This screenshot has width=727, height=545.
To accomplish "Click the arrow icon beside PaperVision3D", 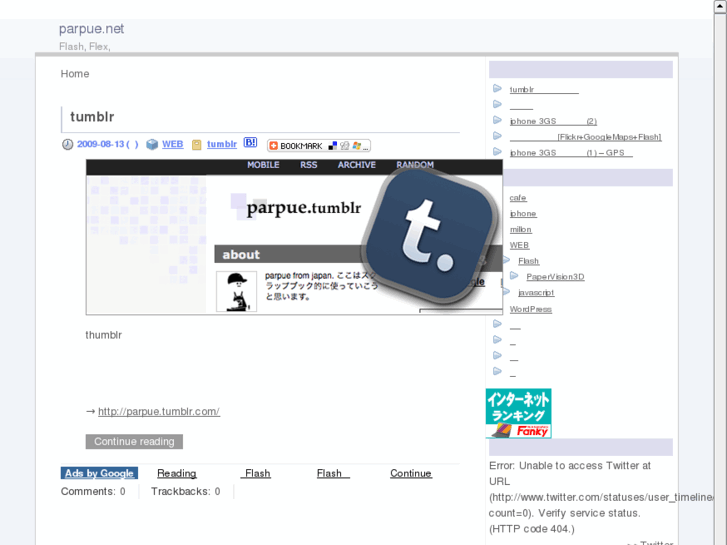I will [x=514, y=276].
